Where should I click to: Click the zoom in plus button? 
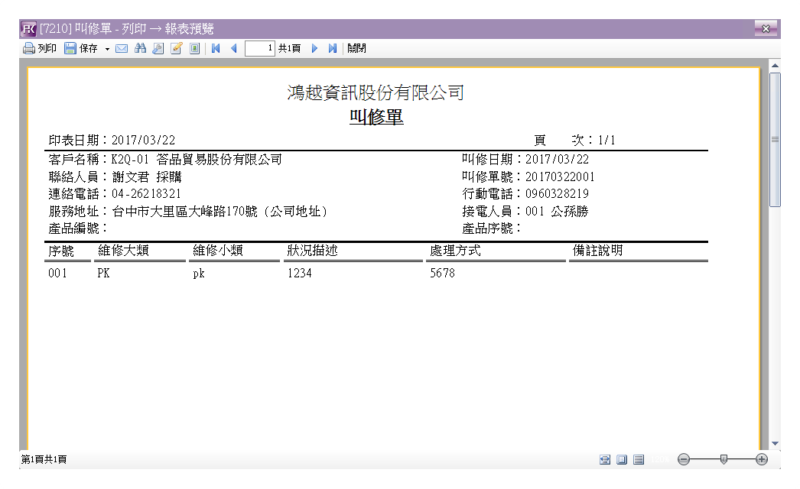point(761,459)
